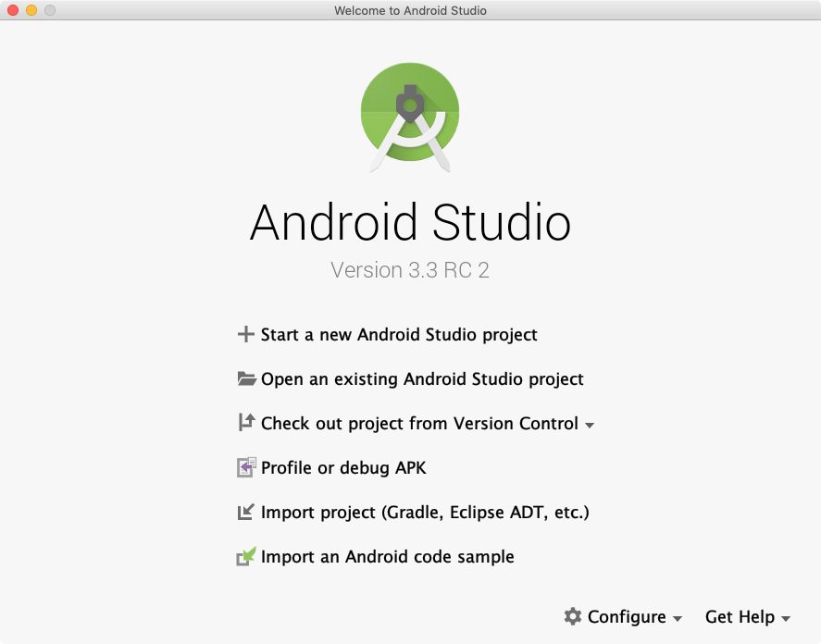Choose Import an Android code sample
Screen dimensions: 821x644
point(389,556)
